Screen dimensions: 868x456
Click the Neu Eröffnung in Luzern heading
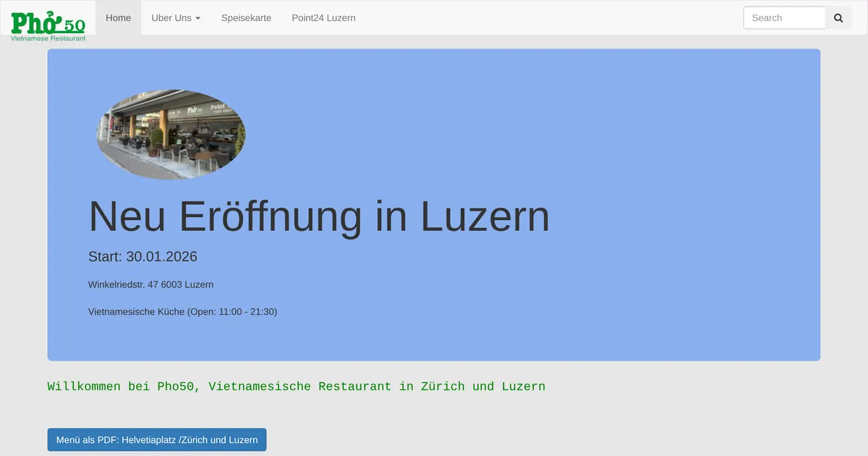[319, 216]
